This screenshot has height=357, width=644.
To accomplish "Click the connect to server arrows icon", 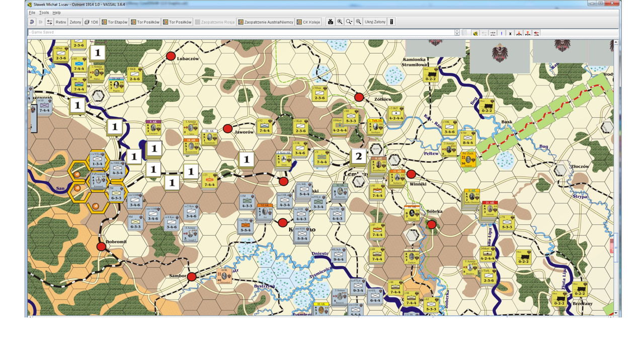I will coord(49,22).
